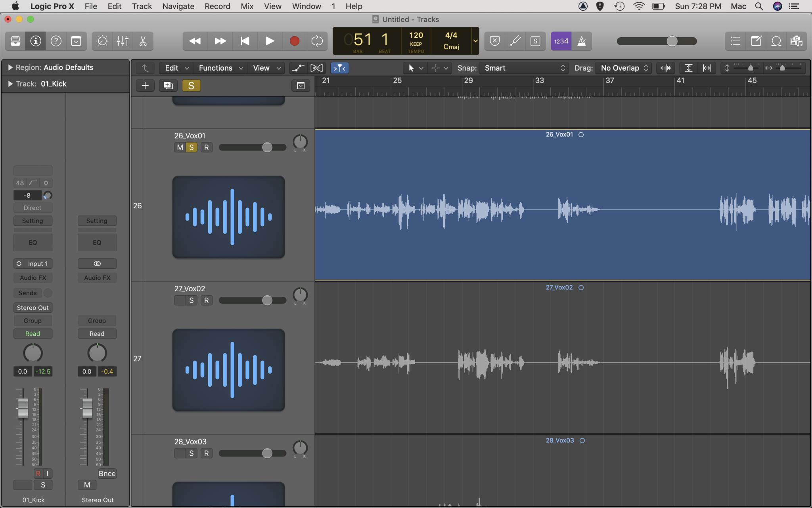
Task: Open the Functions menu in the track area
Action: (216, 68)
